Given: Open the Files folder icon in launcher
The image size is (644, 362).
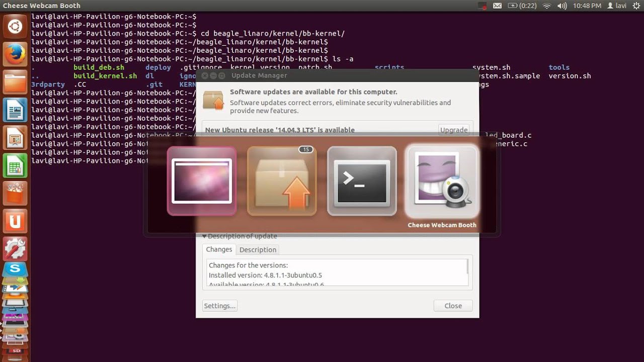Looking at the screenshot, I should click(x=15, y=82).
